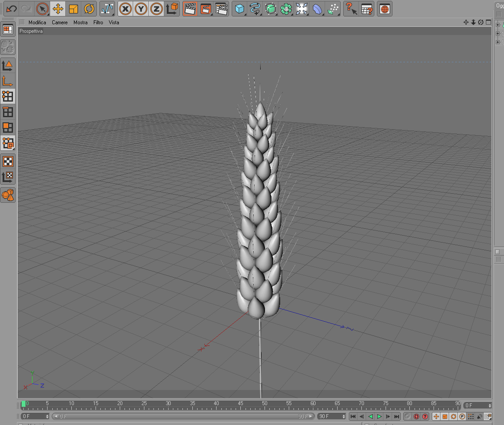Open the particle emitter icon
Image resolution: width=504 pixels, height=425 pixels.
pos(333,9)
